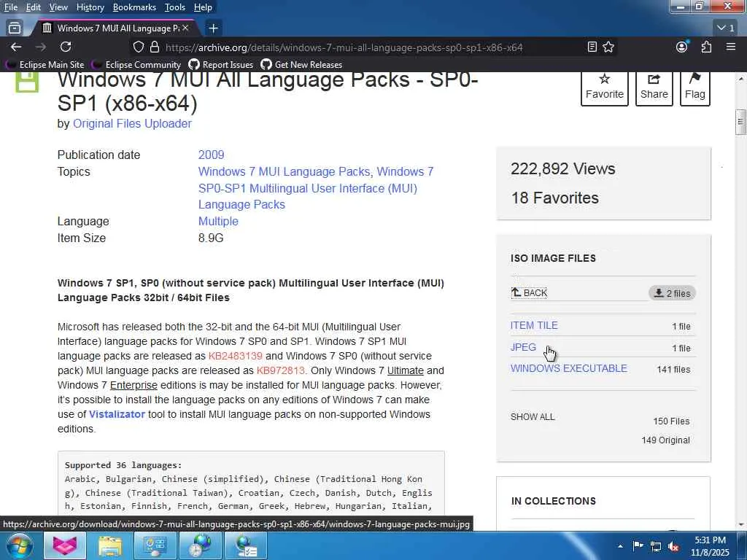
Task: Open Report Issues bookmark
Action: [220, 64]
